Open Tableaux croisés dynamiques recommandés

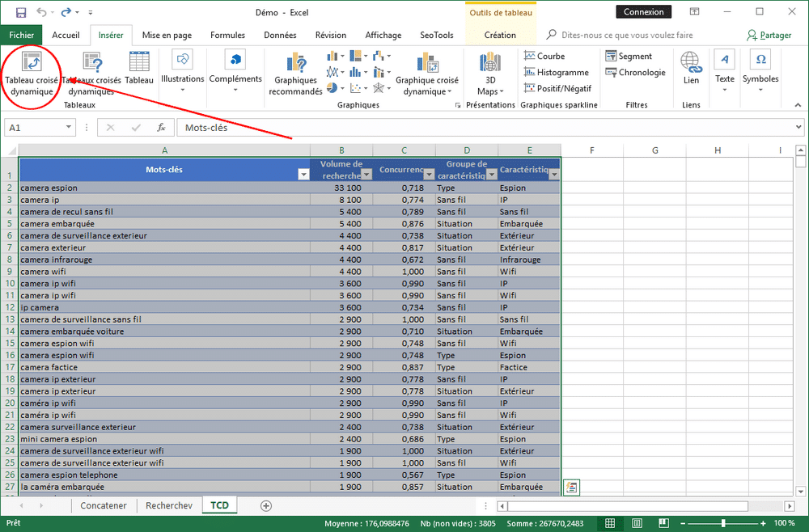[91, 74]
